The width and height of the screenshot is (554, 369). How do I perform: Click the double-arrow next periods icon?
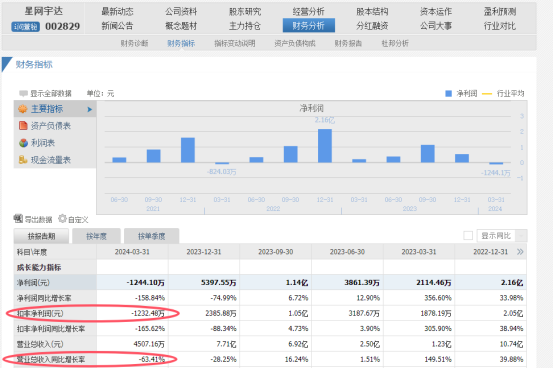[520, 252]
